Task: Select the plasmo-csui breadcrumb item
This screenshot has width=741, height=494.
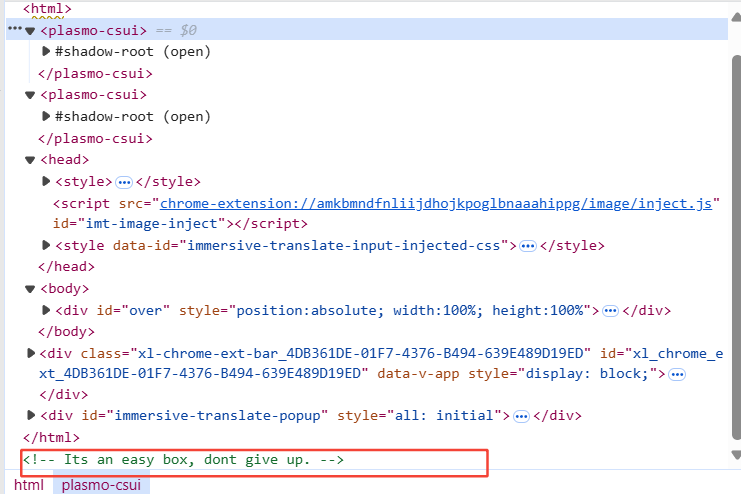Action: click(x=101, y=485)
